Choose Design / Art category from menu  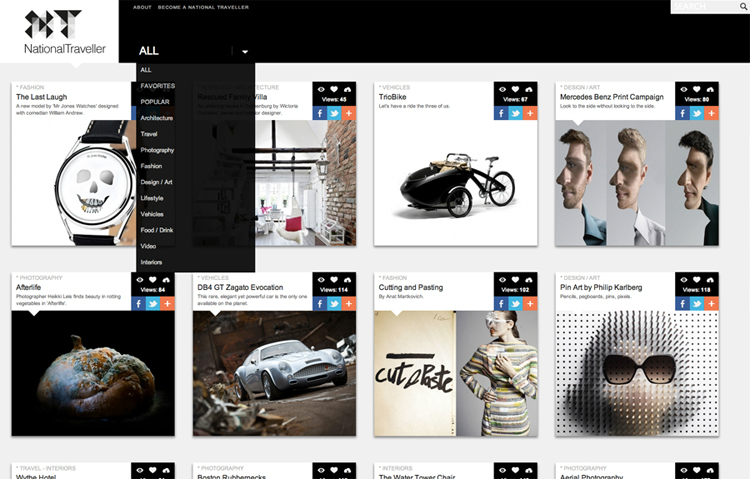(156, 182)
